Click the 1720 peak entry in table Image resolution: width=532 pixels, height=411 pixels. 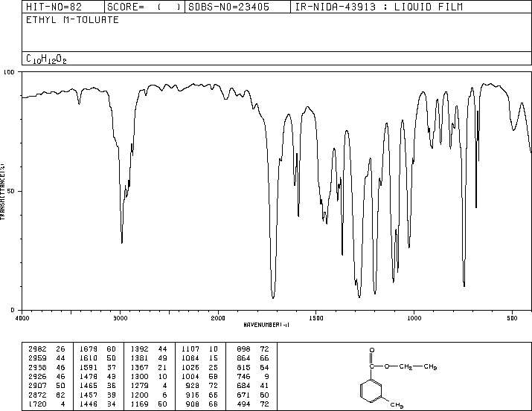coord(38,404)
